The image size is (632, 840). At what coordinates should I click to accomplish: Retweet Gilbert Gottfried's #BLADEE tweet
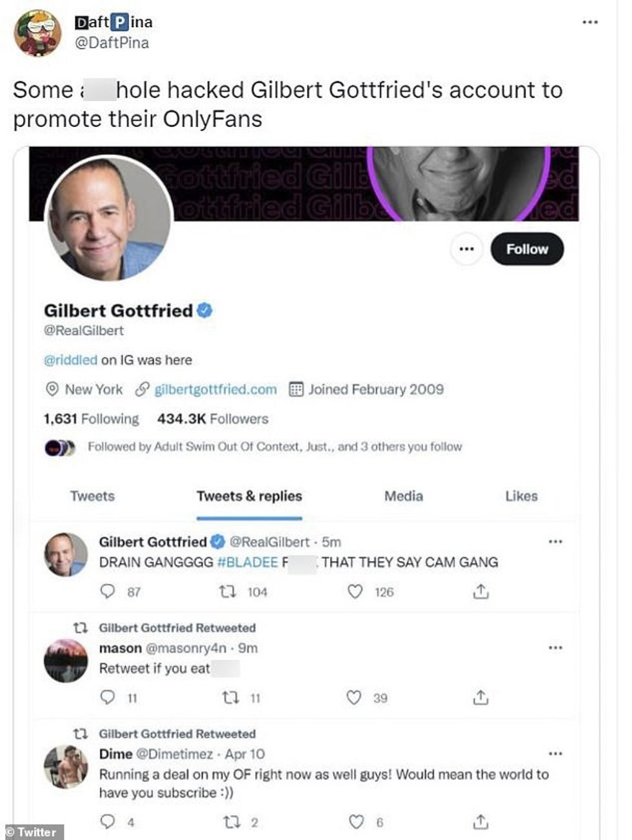pyautogui.click(x=229, y=592)
